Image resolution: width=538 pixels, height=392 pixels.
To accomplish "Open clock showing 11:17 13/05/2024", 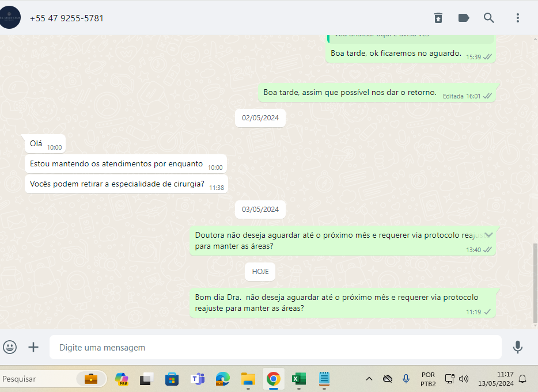I will click(x=496, y=379).
